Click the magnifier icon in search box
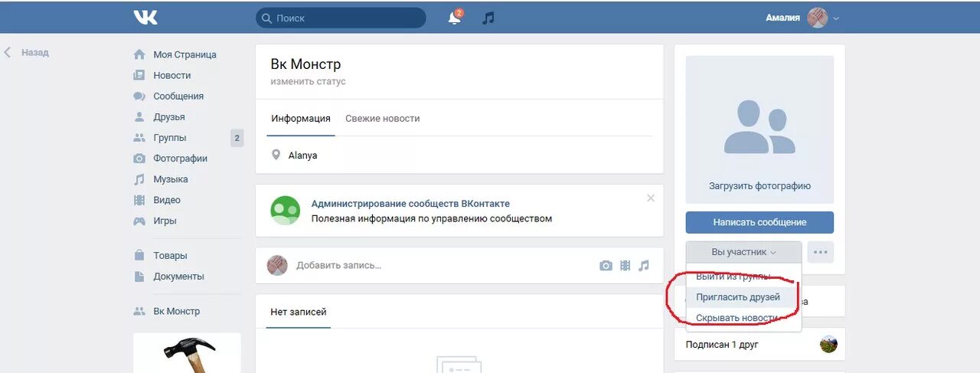The height and width of the screenshot is (373, 980). pyautogui.click(x=266, y=18)
